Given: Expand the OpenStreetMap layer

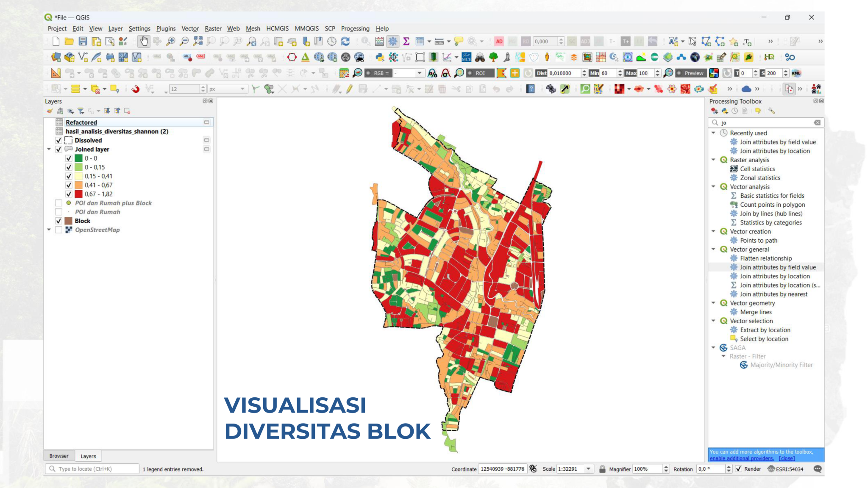Looking at the screenshot, I should 49,230.
